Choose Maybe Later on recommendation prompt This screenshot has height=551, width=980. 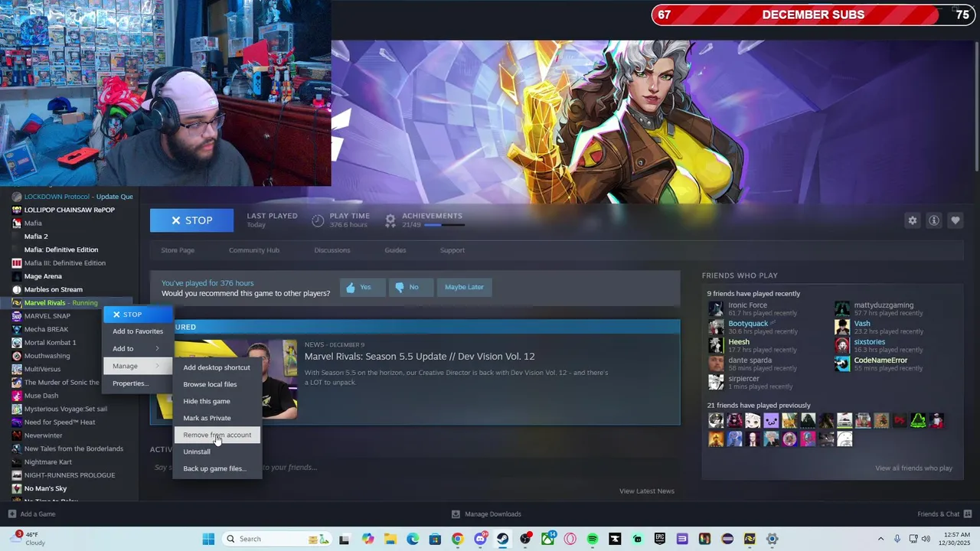coord(464,287)
